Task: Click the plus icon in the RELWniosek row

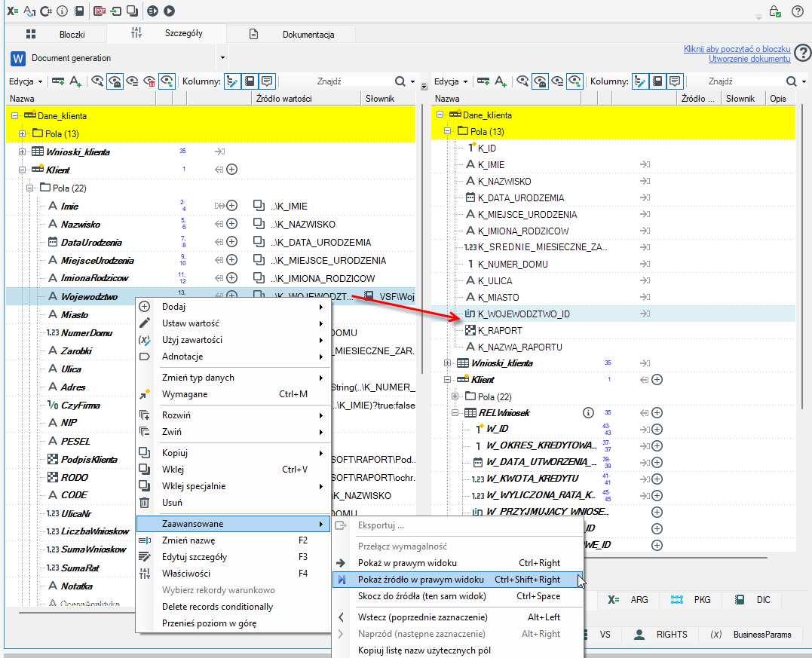Action: pos(657,412)
